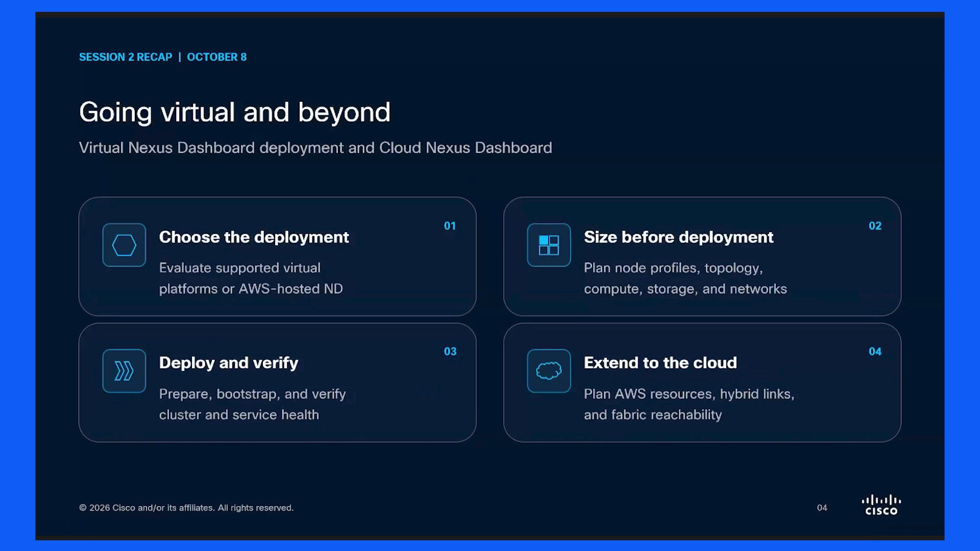
Task: Select the 'Choose the deployment' heading
Action: 254,237
